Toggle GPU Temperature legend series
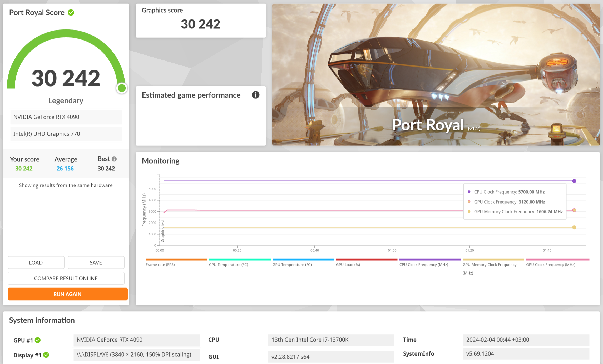Screen dimensions: 603x364 pos(292,265)
